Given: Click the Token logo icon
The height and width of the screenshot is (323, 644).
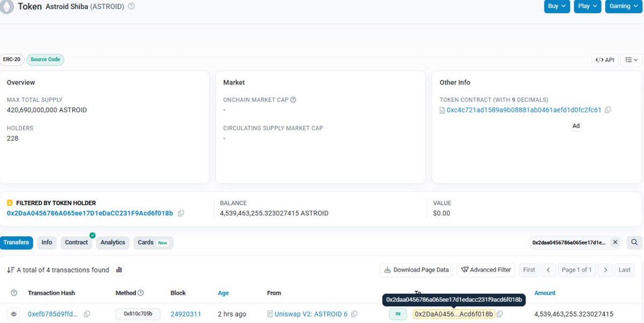Looking at the screenshot, I should coord(7,6).
